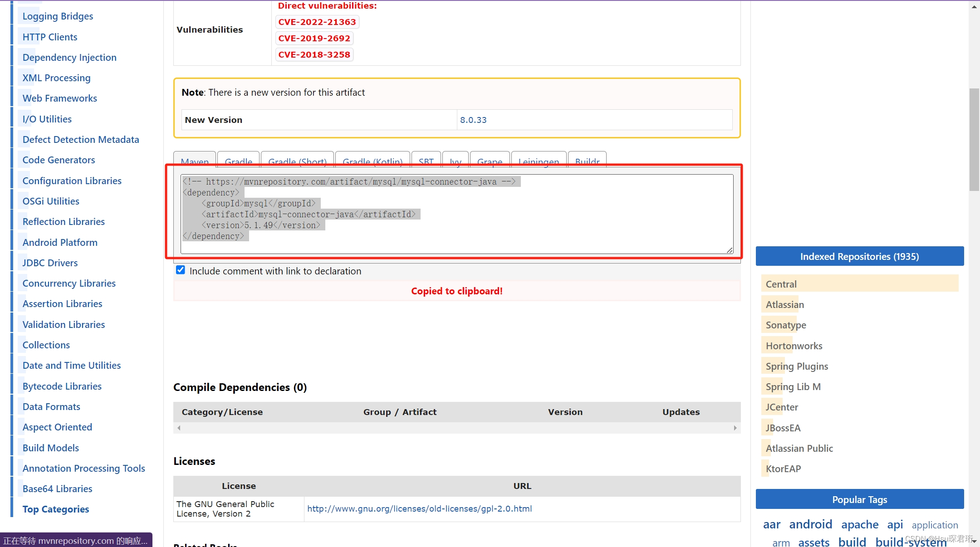Click the android popular tag
This screenshot has height=547, width=980.
tap(810, 524)
